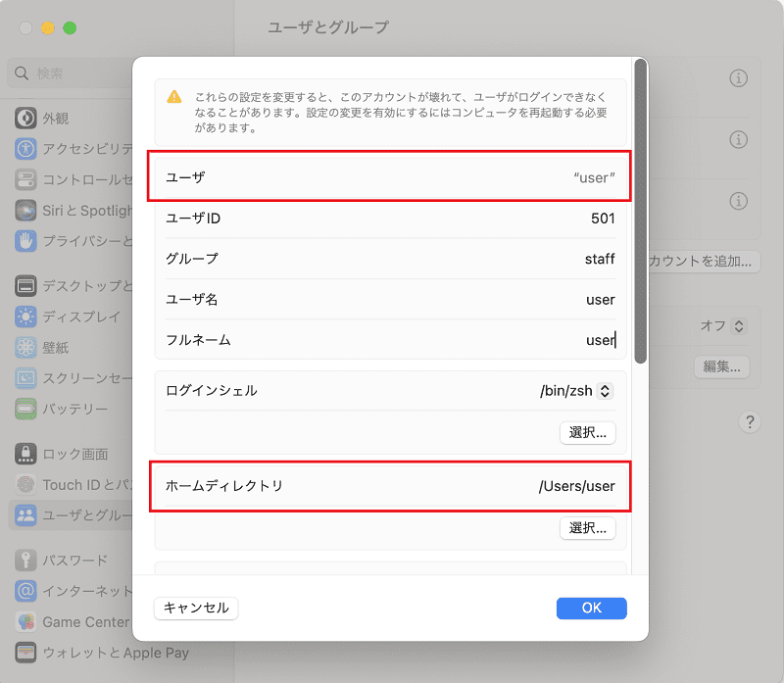The width and height of the screenshot is (784, 683).
Task: Click the dialog's vertical scrollbar thumb
Action: 641,211
